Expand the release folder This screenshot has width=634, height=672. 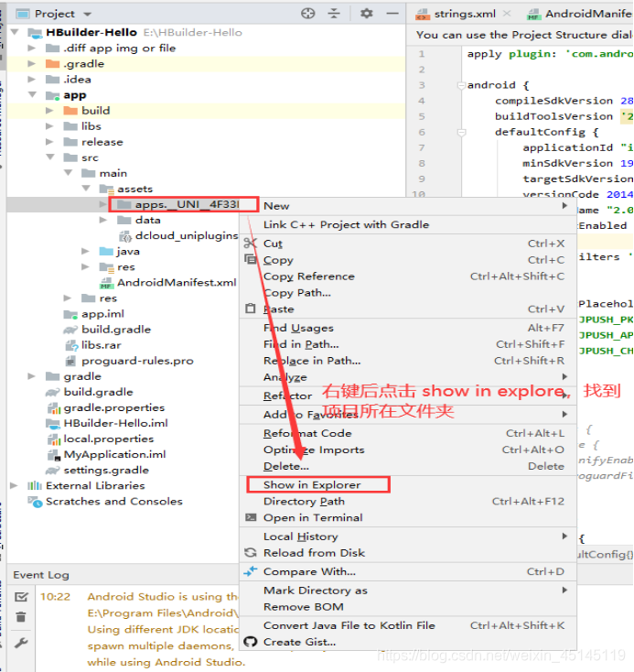point(49,142)
